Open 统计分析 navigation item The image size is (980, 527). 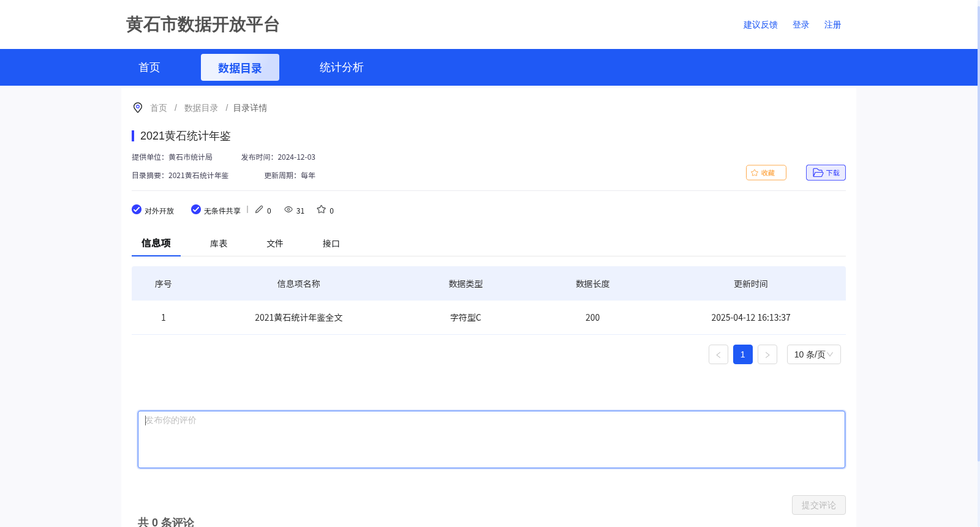(342, 67)
